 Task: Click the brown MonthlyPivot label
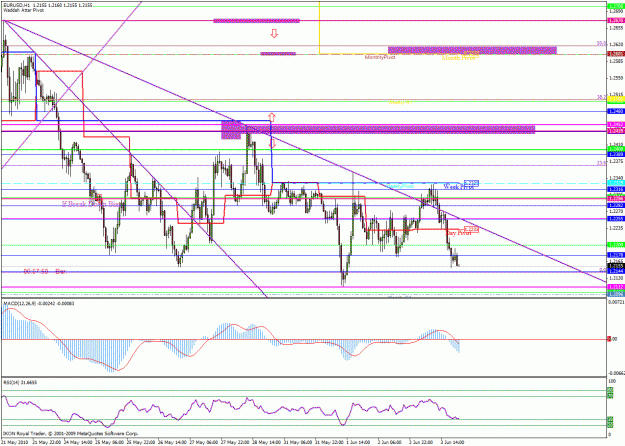pos(380,57)
